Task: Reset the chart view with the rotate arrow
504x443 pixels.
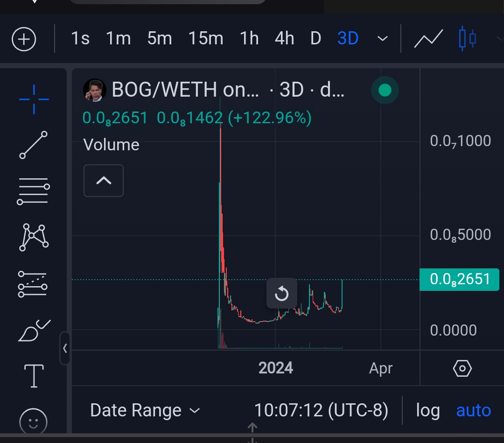Action: tap(281, 293)
